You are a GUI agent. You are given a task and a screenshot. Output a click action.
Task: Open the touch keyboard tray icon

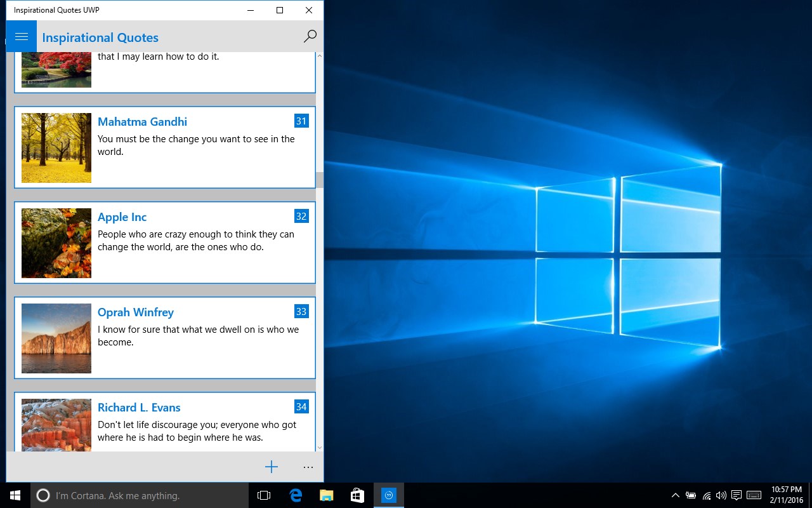coord(754,495)
